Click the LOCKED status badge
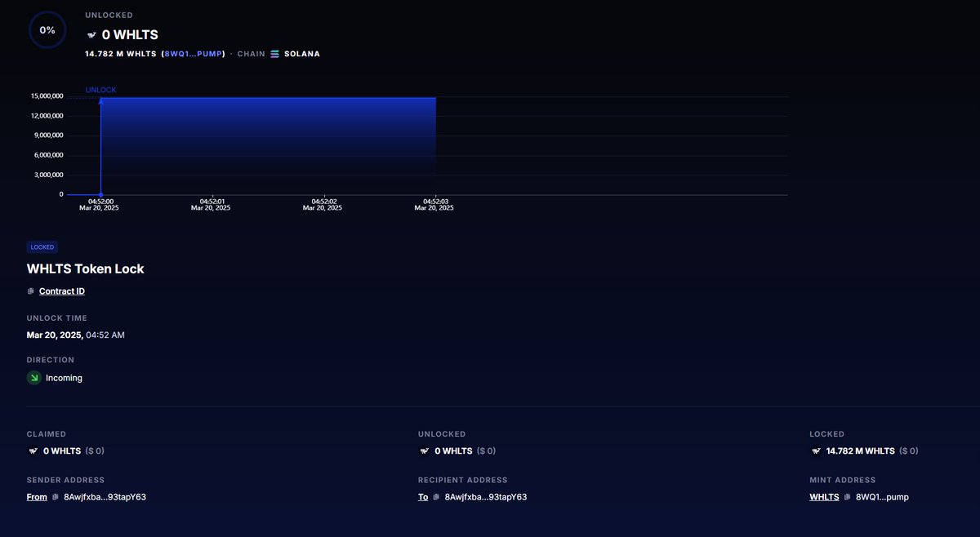980x537 pixels. [42, 246]
